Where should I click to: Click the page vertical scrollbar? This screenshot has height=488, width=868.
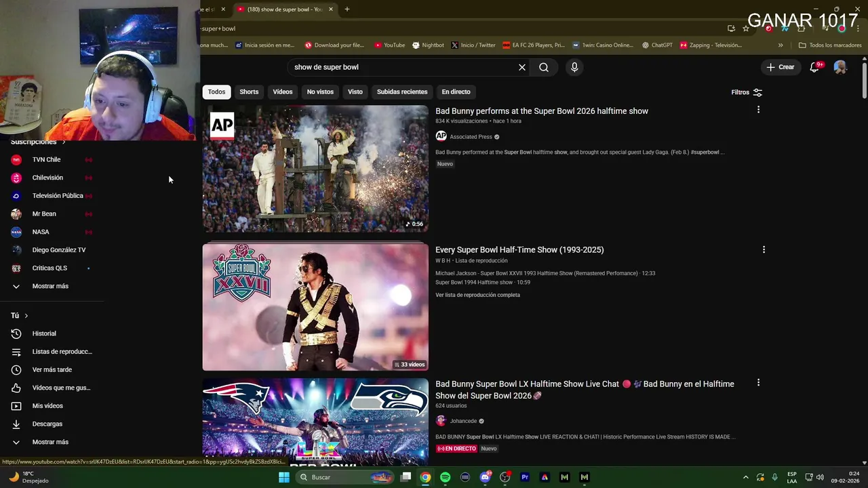864,81
